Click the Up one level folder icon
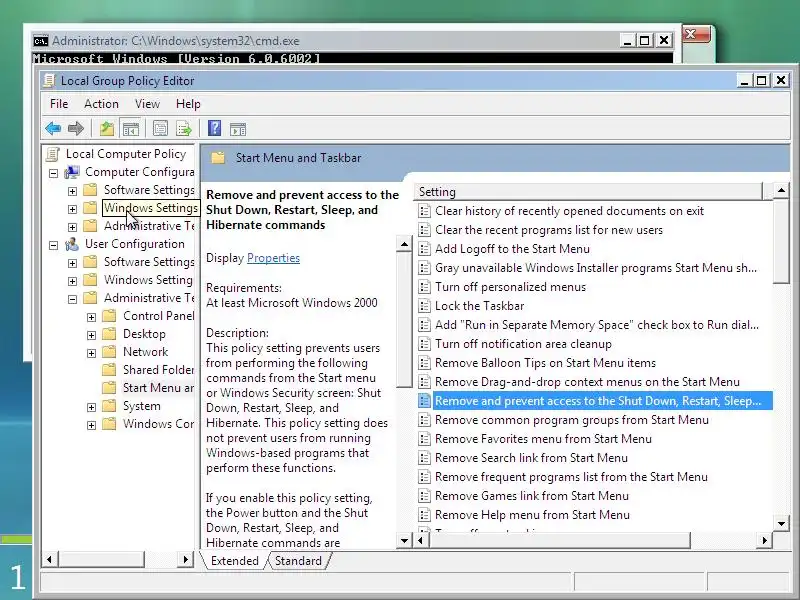 [x=107, y=129]
